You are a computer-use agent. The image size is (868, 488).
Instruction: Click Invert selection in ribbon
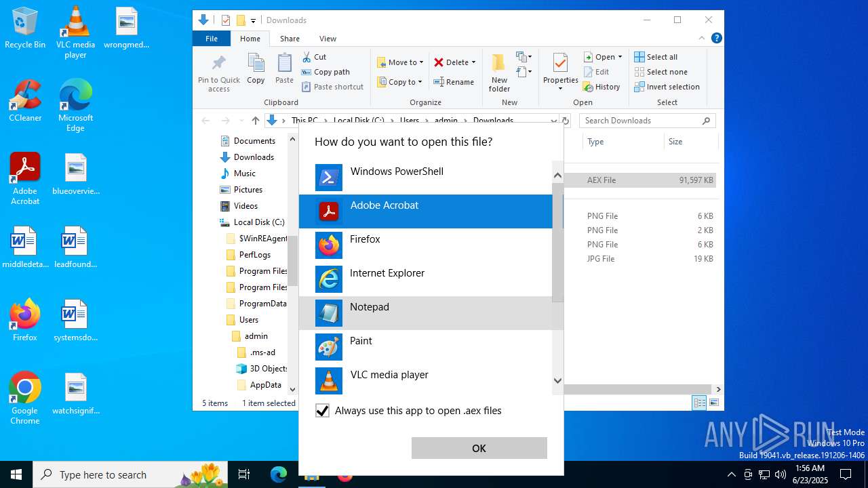pyautogui.click(x=667, y=87)
